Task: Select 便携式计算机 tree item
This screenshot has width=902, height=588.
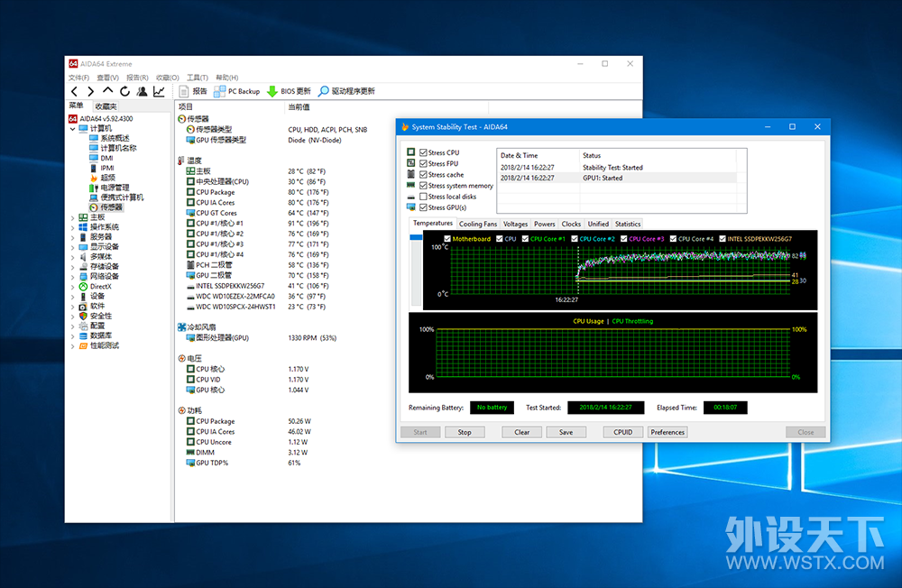Action: tap(116, 197)
